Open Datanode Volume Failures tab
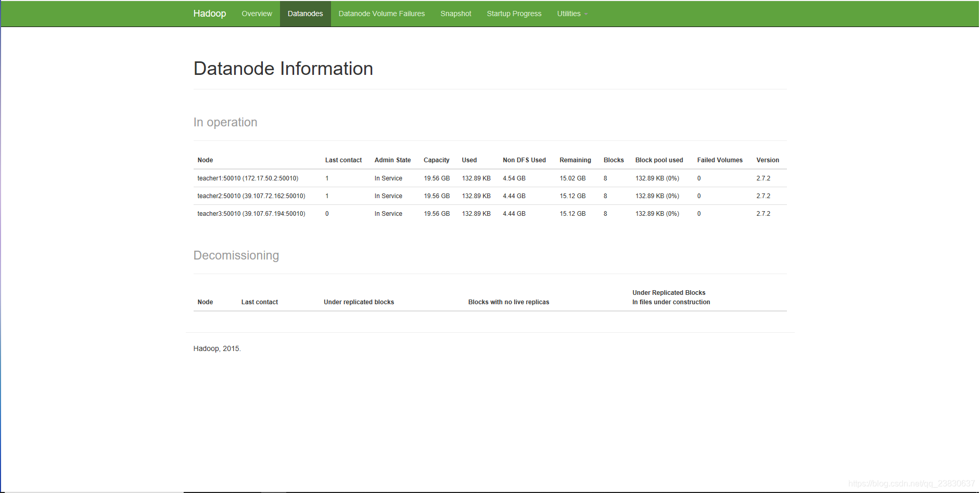Screen dimensions: 980x493 tap(381, 14)
